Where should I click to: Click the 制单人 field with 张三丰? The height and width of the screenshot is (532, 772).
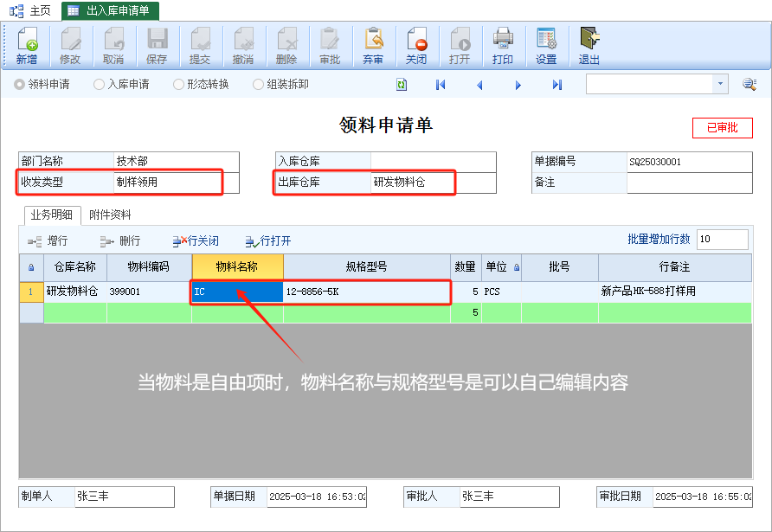tap(125, 497)
